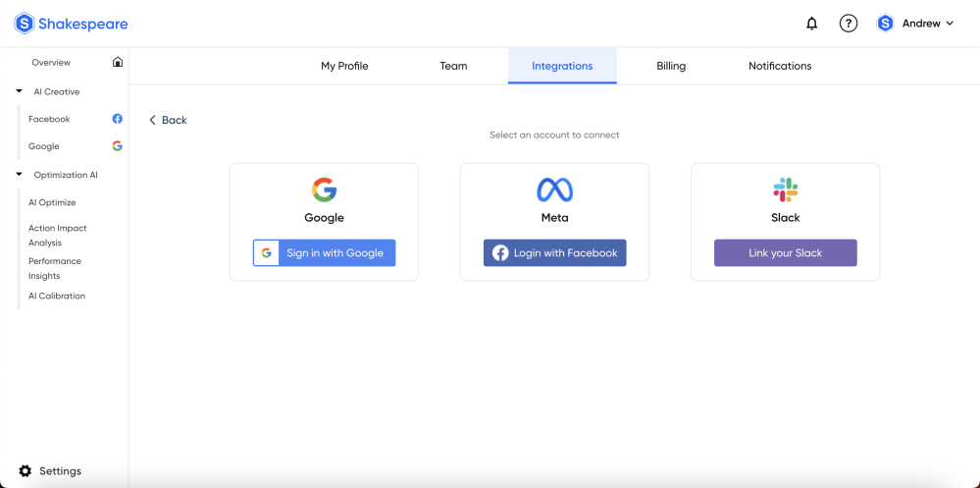The image size is (980, 488).
Task: Switch to the Team tab
Action: [x=453, y=66]
